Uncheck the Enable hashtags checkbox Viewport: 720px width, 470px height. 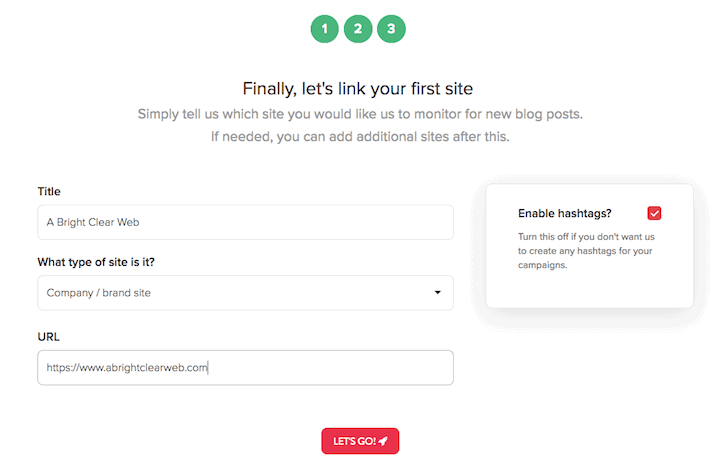tap(654, 213)
